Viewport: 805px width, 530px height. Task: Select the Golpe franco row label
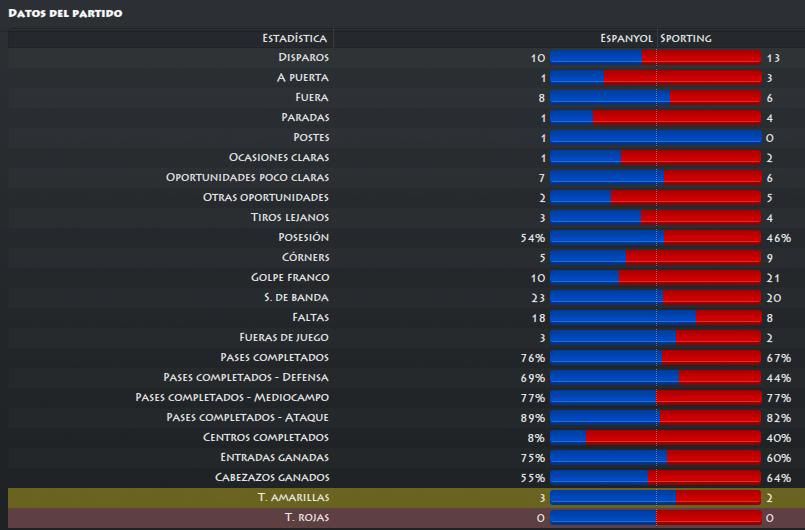click(x=290, y=277)
